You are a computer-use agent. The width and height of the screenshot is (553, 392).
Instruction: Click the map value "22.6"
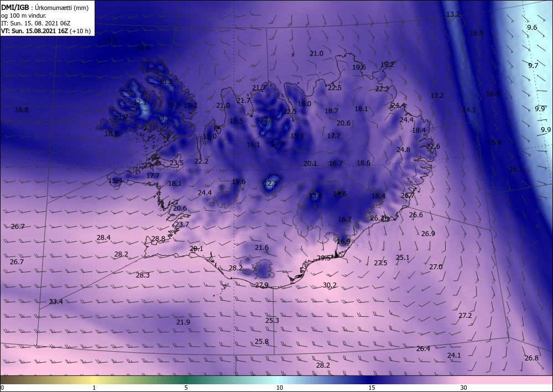point(433,147)
